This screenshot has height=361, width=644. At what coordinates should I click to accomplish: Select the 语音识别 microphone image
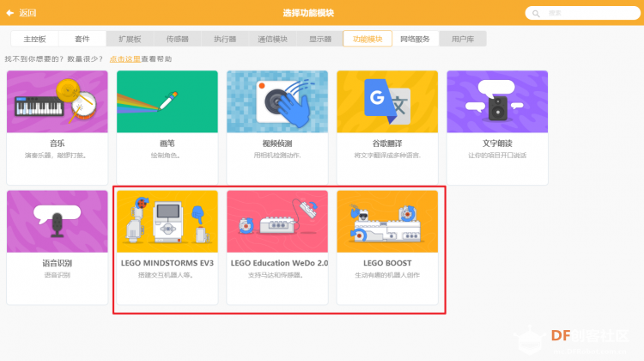tap(57, 221)
